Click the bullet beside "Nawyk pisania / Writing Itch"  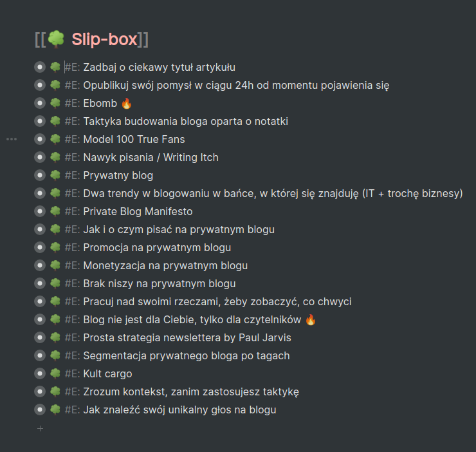(40, 157)
